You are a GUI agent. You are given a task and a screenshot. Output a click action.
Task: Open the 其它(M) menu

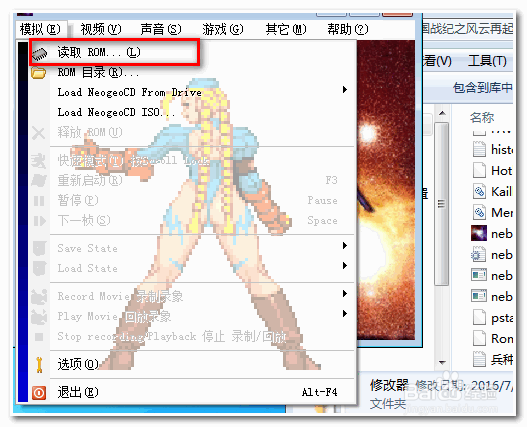pos(286,30)
